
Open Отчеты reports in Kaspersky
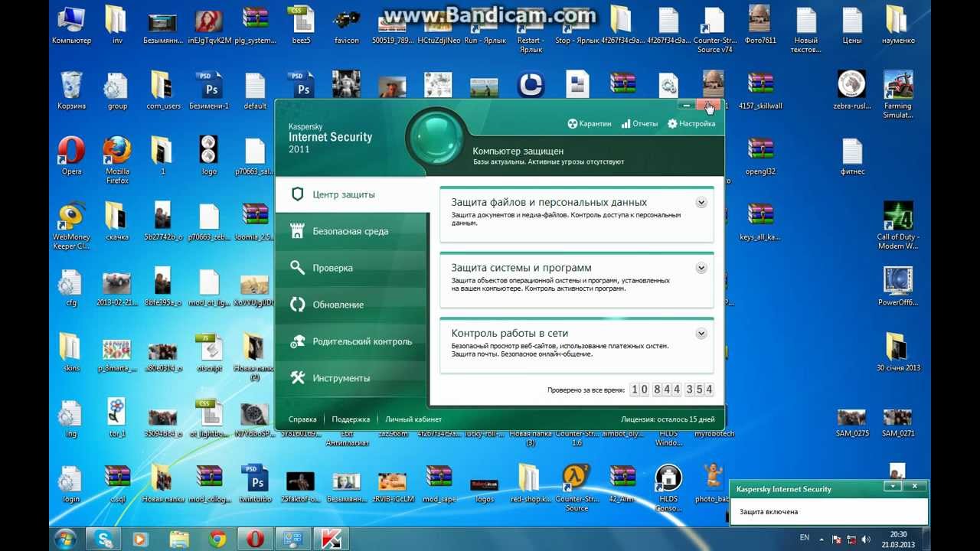639,123
